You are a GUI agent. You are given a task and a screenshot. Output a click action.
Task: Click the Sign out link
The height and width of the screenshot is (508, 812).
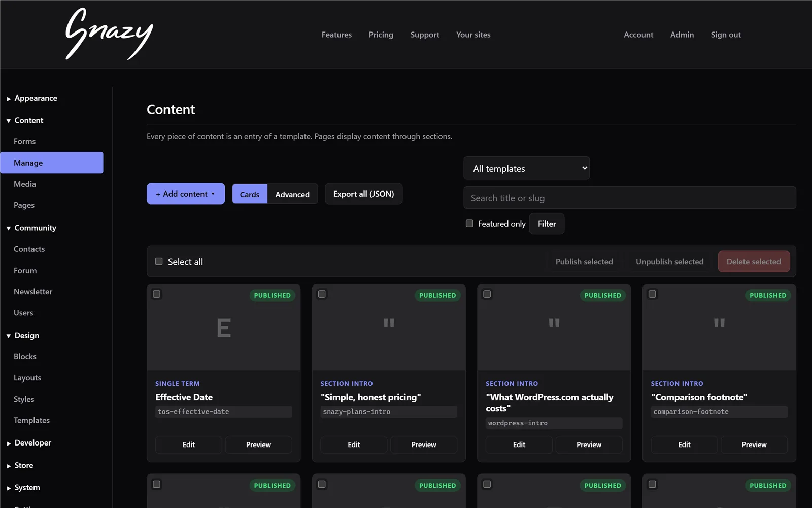(726, 35)
